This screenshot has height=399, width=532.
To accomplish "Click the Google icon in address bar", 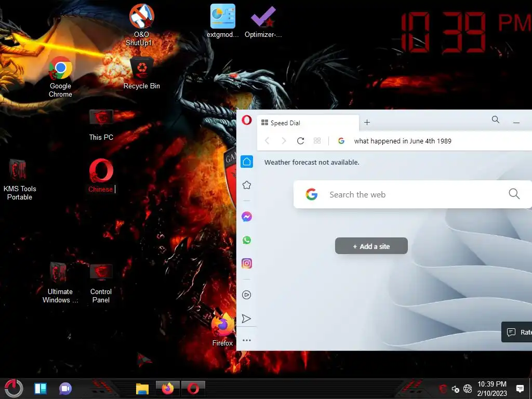I will [341, 141].
